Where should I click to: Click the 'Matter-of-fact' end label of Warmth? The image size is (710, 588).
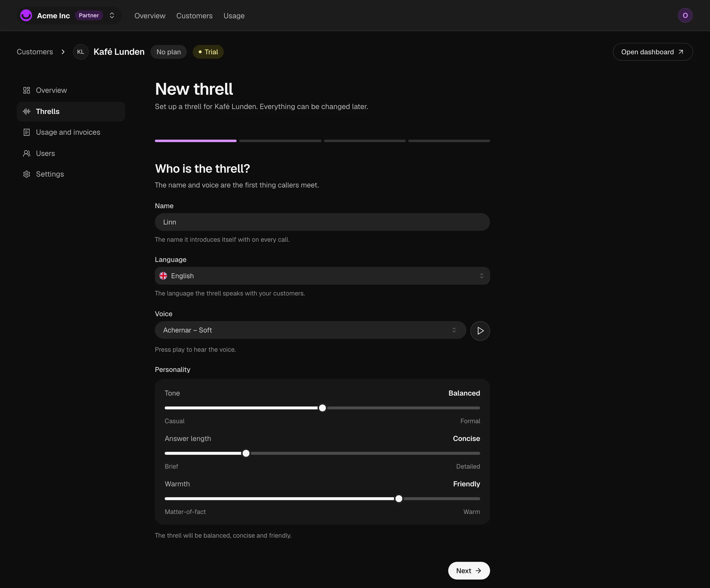pos(185,512)
